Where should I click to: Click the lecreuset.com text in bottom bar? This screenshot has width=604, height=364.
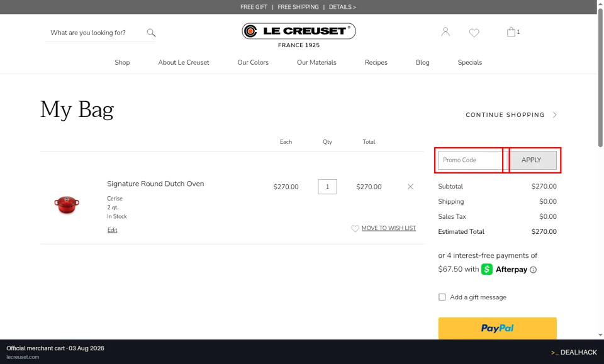pos(23,357)
